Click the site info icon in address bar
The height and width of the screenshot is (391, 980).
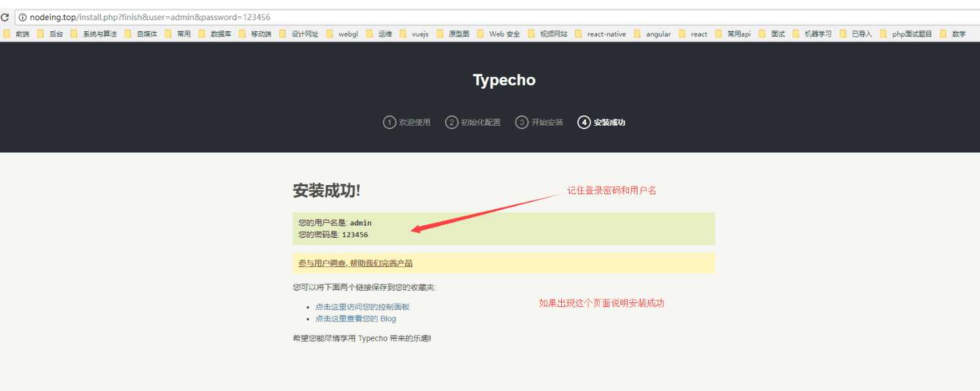pos(22,18)
